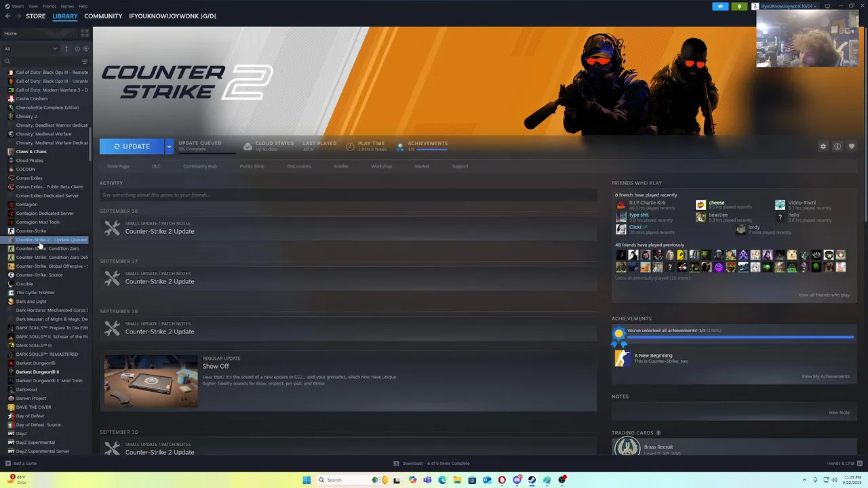Open game settings gear icon
The height and width of the screenshot is (488, 868).
(823, 146)
